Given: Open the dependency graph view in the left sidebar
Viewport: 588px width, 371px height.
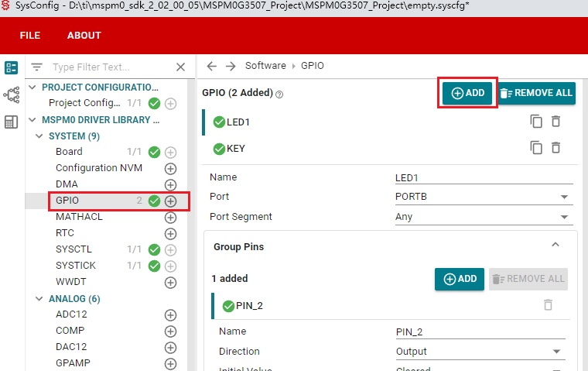Looking at the screenshot, I should 11,94.
